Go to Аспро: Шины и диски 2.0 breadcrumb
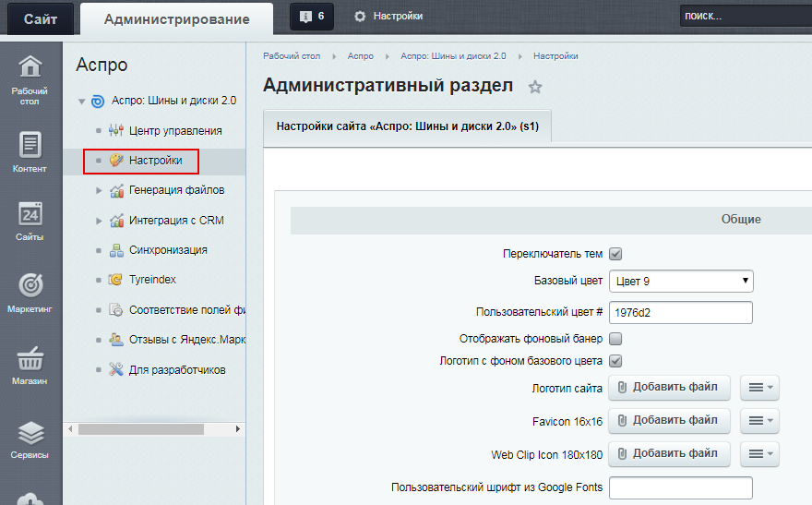The width and height of the screenshot is (812, 505). click(x=453, y=56)
